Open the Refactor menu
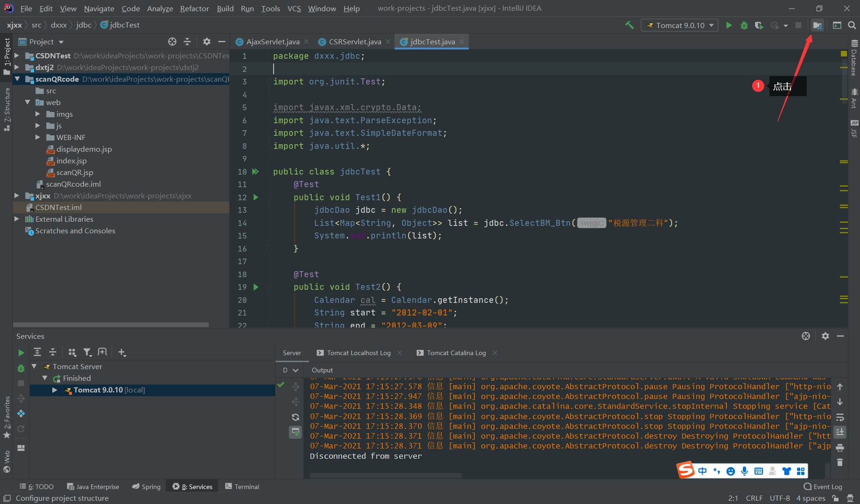The height and width of the screenshot is (504, 860). point(194,8)
